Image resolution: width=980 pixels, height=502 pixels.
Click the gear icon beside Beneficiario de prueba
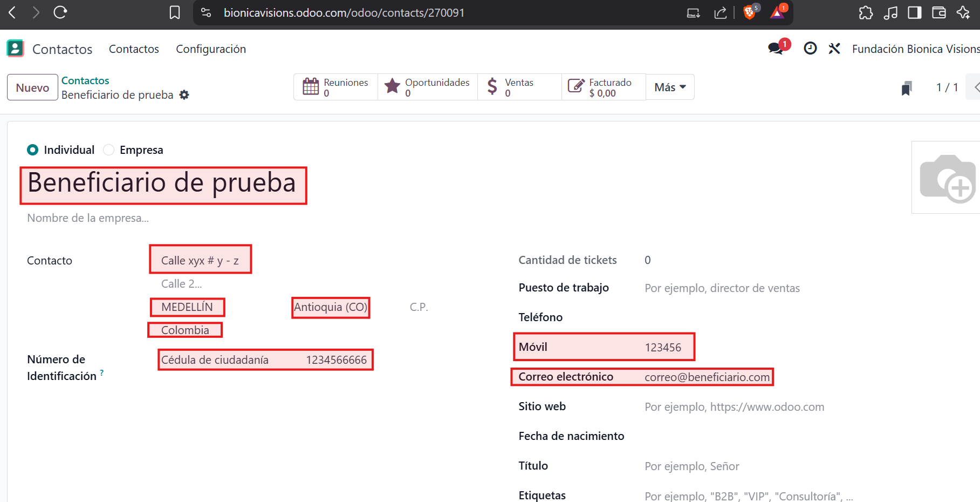tap(184, 95)
